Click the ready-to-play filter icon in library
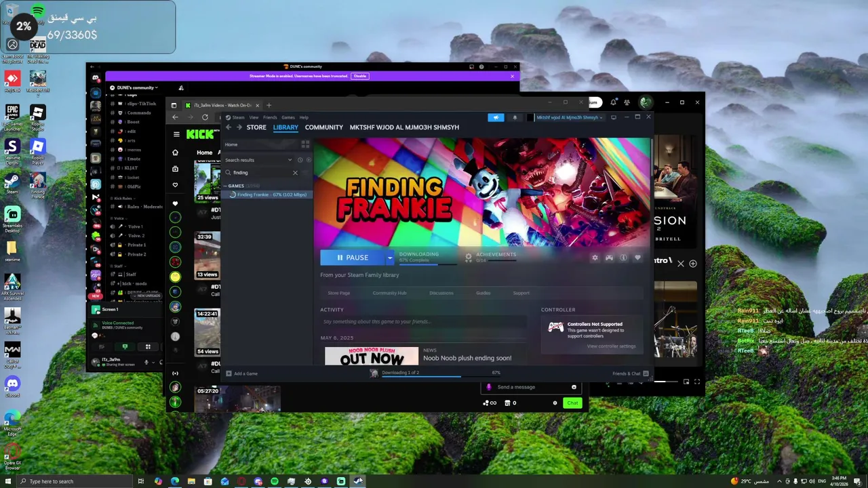 (x=309, y=160)
